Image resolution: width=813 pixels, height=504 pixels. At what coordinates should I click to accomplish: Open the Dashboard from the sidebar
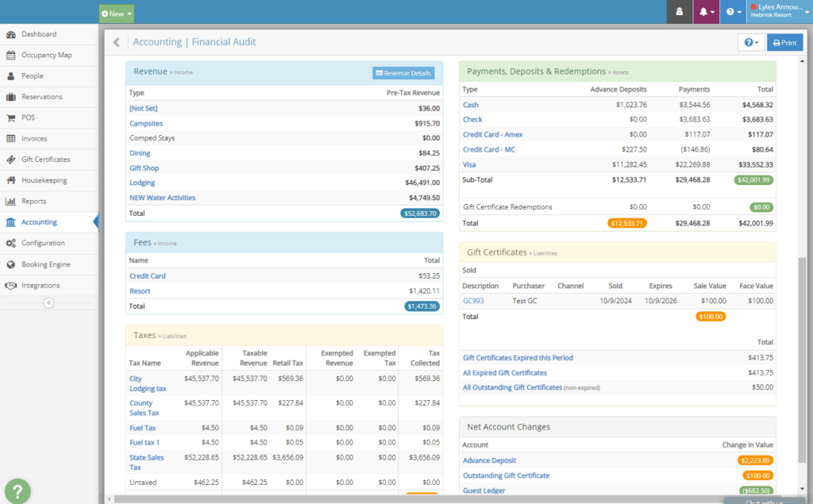click(11, 35)
